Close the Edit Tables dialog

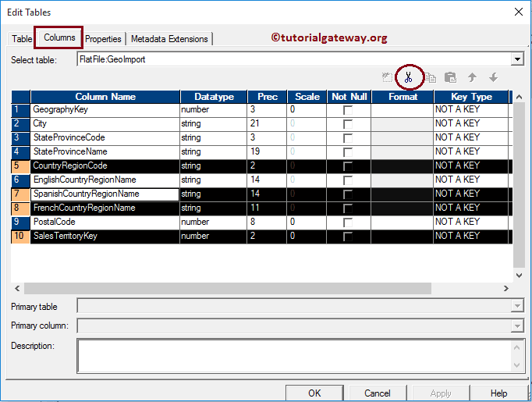coord(519,12)
